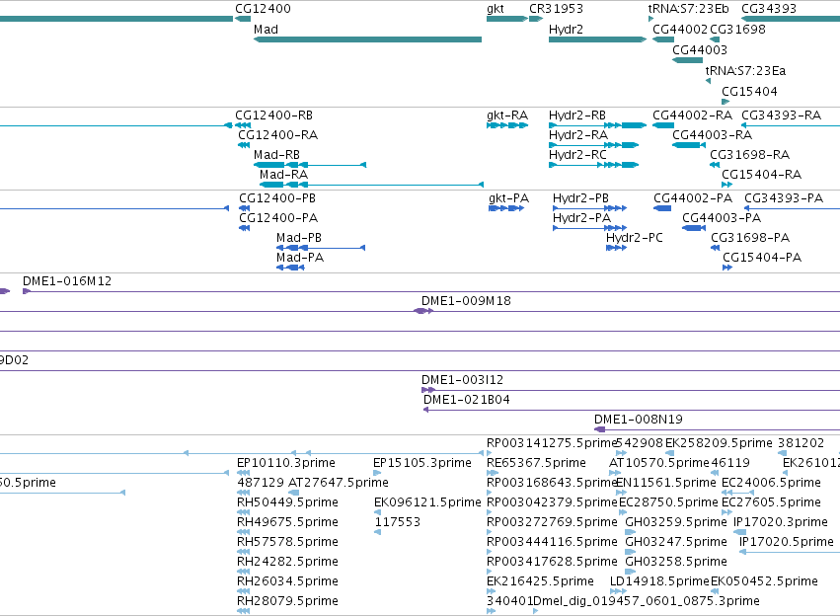Select RH24282.5prime EST label
The width and height of the screenshot is (840, 616).
pos(287,562)
